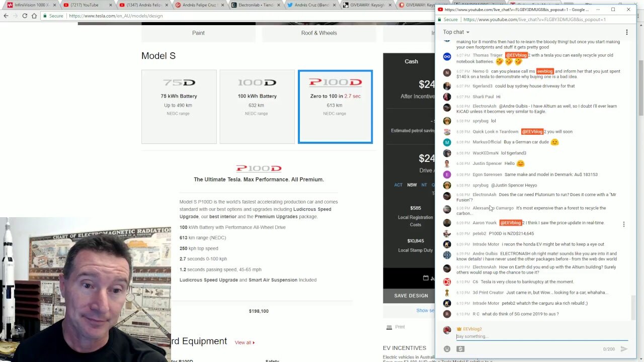Viewport: 644px width, 362px height.
Task: Select the NT state option
Action: click(x=424, y=185)
